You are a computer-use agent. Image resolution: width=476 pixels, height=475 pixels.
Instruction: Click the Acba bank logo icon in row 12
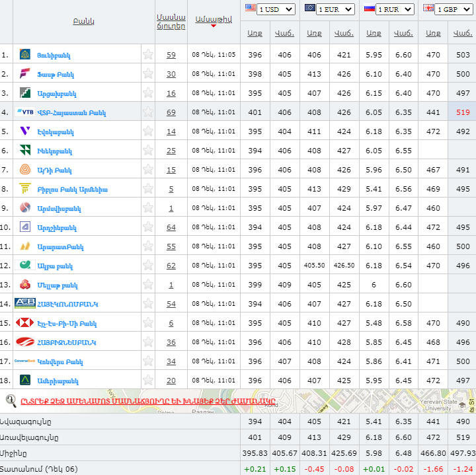coord(25,265)
